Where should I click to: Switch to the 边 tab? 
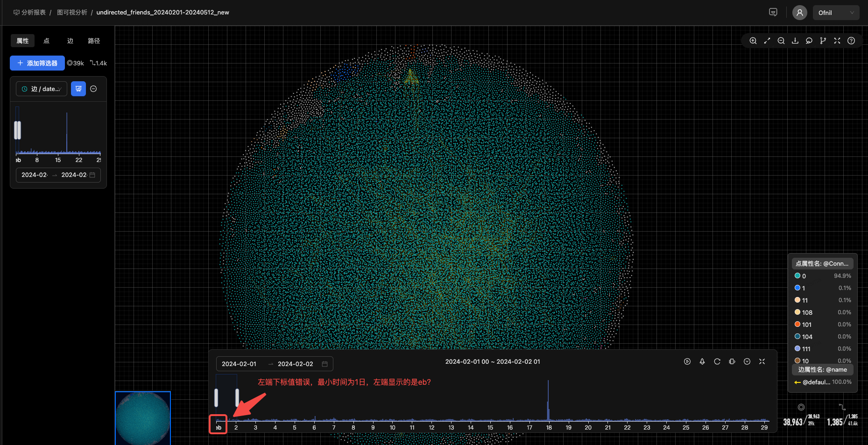70,41
